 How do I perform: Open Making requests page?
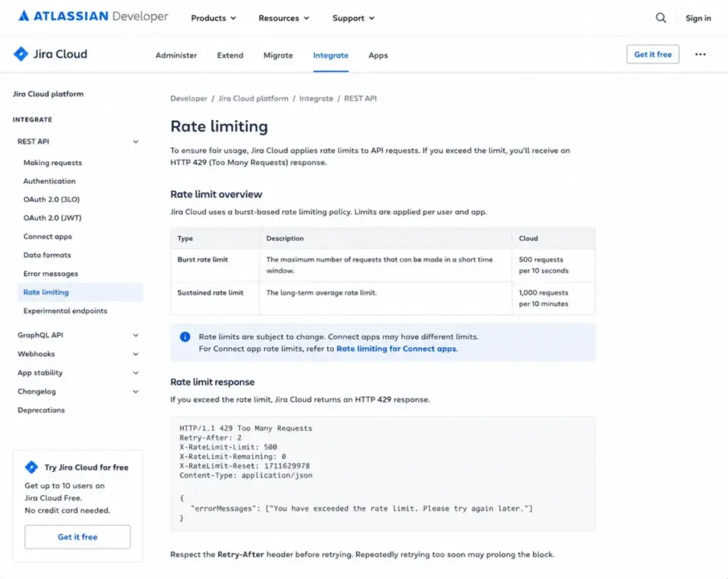click(x=53, y=163)
